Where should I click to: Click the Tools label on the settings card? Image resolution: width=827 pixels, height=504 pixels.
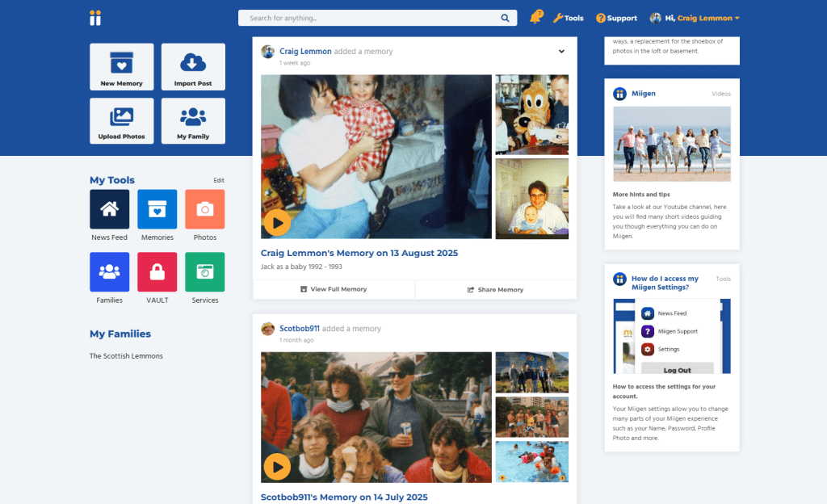pyautogui.click(x=723, y=279)
